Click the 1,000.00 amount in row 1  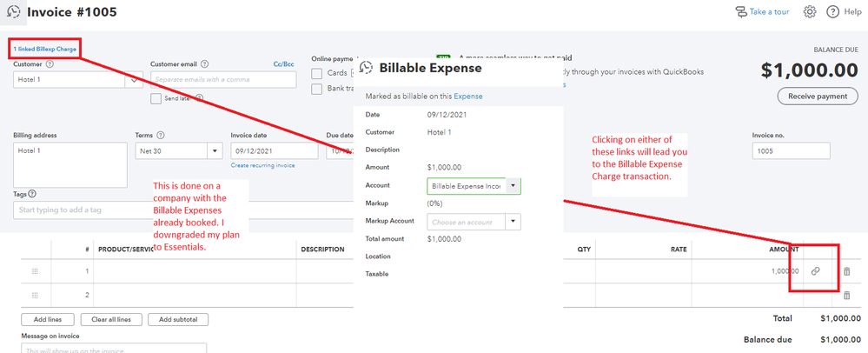pos(784,271)
